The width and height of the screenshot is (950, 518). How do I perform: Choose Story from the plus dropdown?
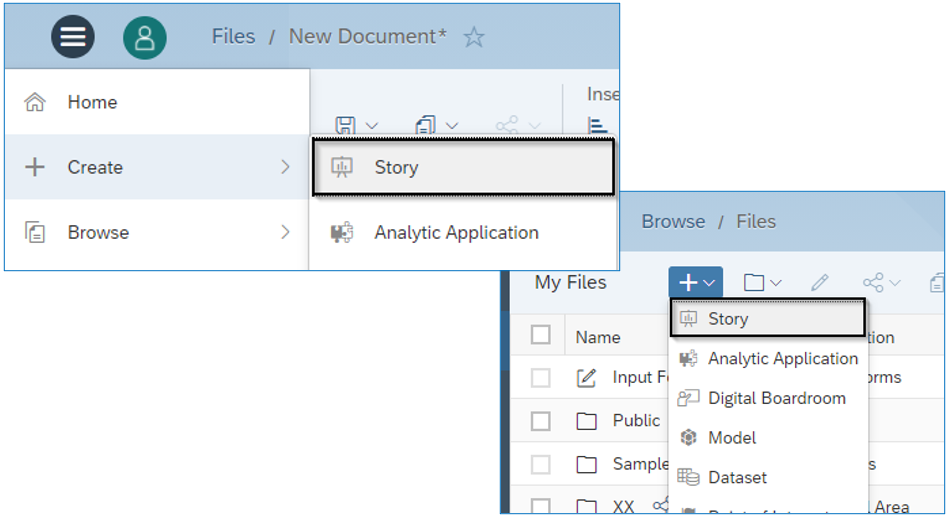(768, 317)
